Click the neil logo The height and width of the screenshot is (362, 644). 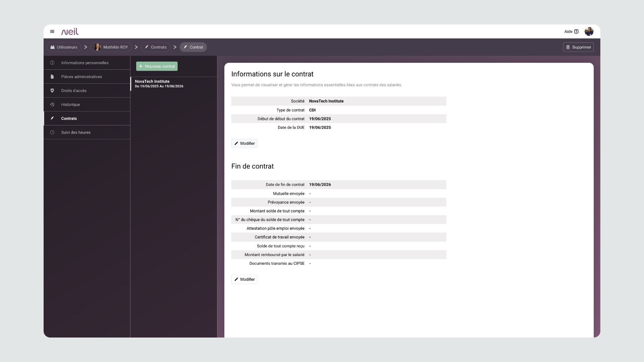click(x=70, y=32)
